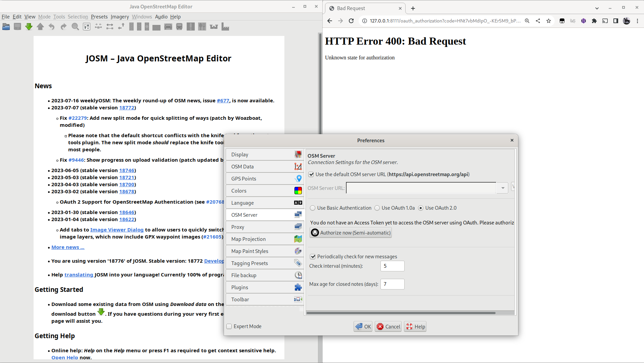Viewport: 644px width, 363px height.
Task: Open the Map Projection preferences tab
Action: (265, 239)
